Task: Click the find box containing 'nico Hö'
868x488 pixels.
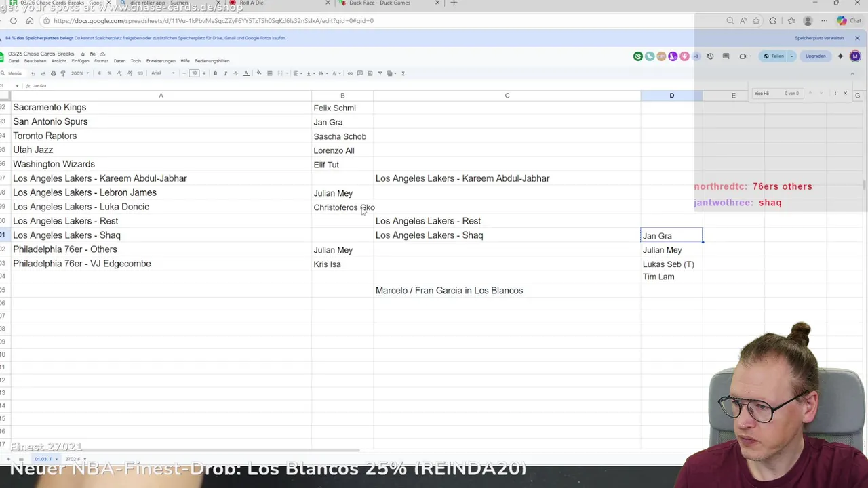Action: (778, 94)
